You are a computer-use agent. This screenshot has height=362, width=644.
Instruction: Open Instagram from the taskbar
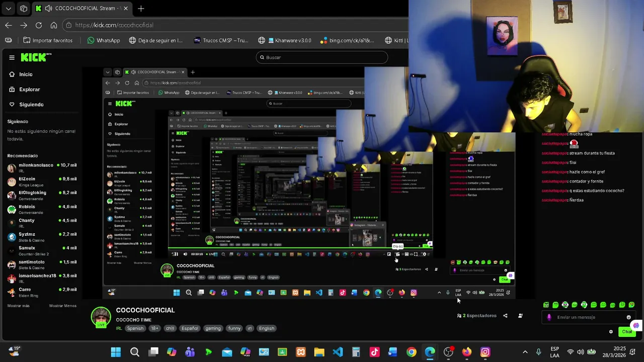(x=485, y=352)
